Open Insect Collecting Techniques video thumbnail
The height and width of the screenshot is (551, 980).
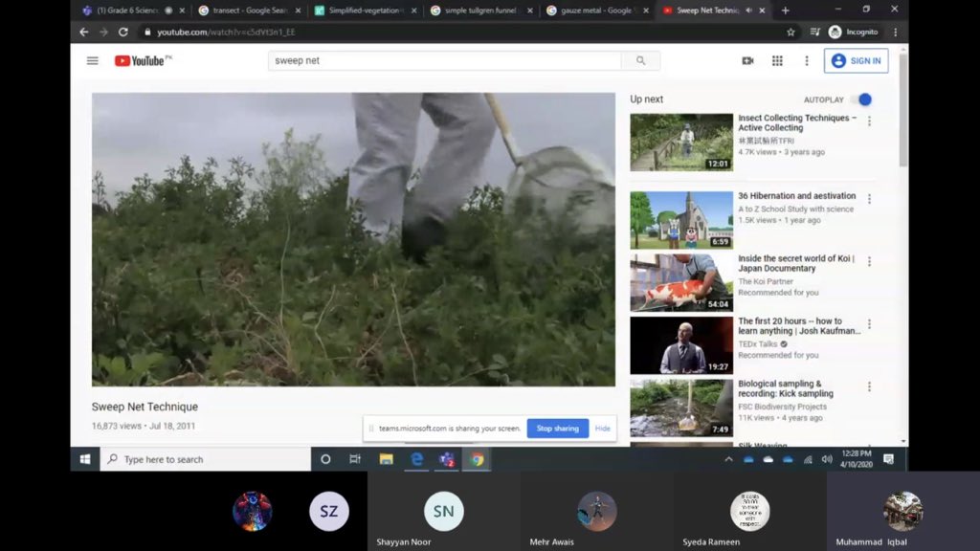681,142
